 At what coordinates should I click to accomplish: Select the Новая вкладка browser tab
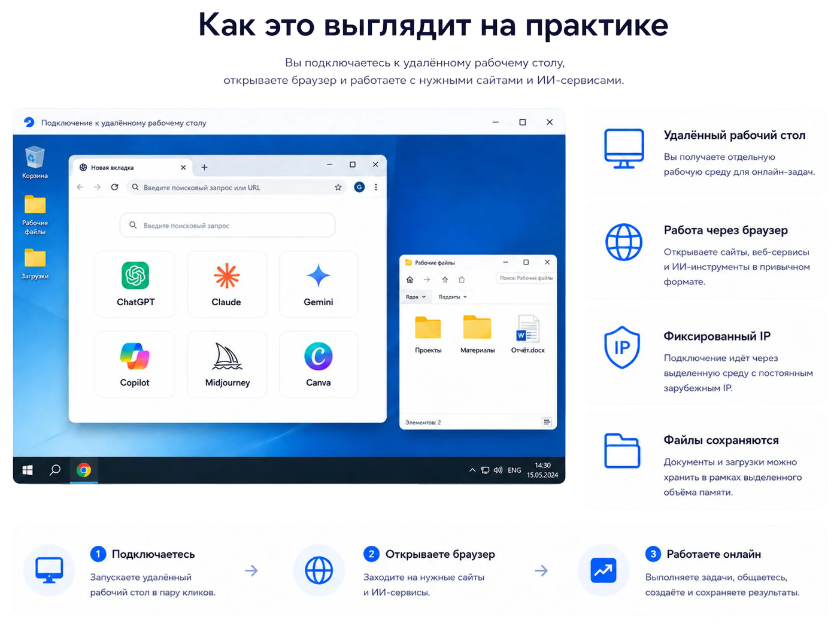coord(133,168)
